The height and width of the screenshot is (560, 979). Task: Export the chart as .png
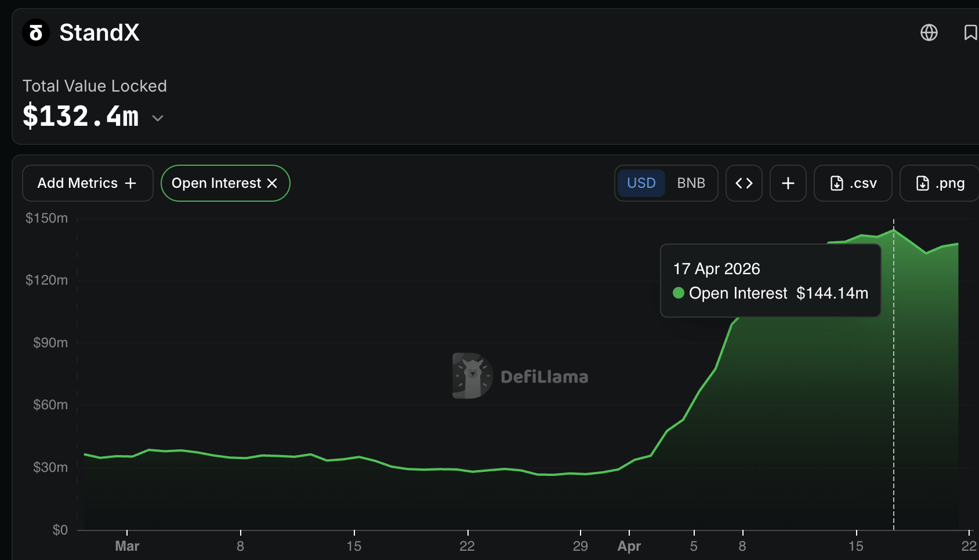point(940,183)
